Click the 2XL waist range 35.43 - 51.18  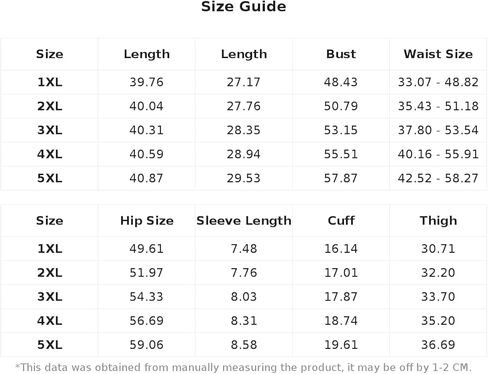click(x=438, y=106)
